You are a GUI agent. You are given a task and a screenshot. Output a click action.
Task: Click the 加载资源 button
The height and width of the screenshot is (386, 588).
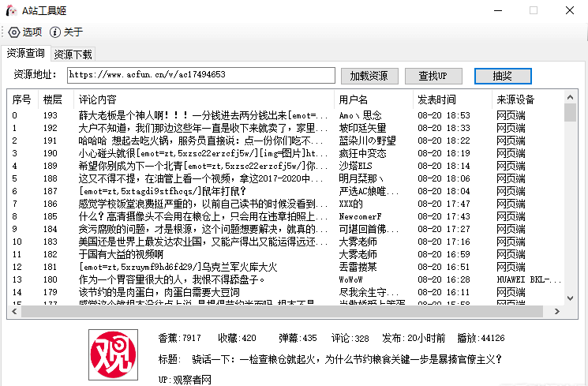369,76
